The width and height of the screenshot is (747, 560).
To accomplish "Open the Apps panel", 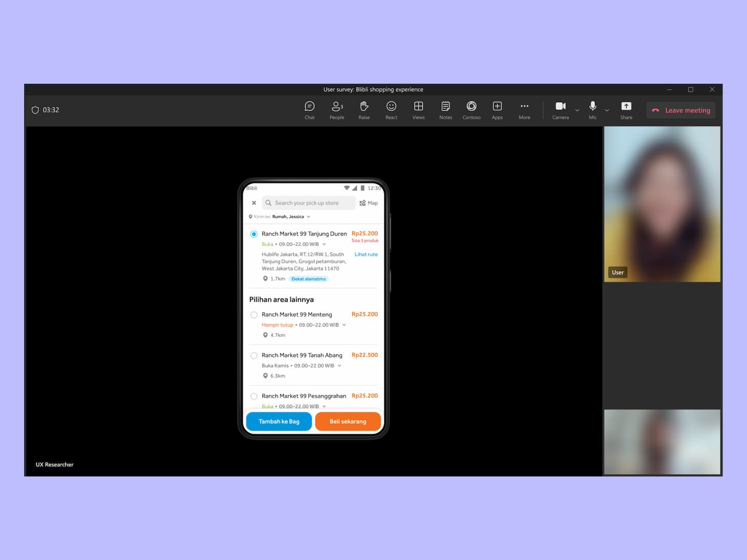I will tap(497, 110).
